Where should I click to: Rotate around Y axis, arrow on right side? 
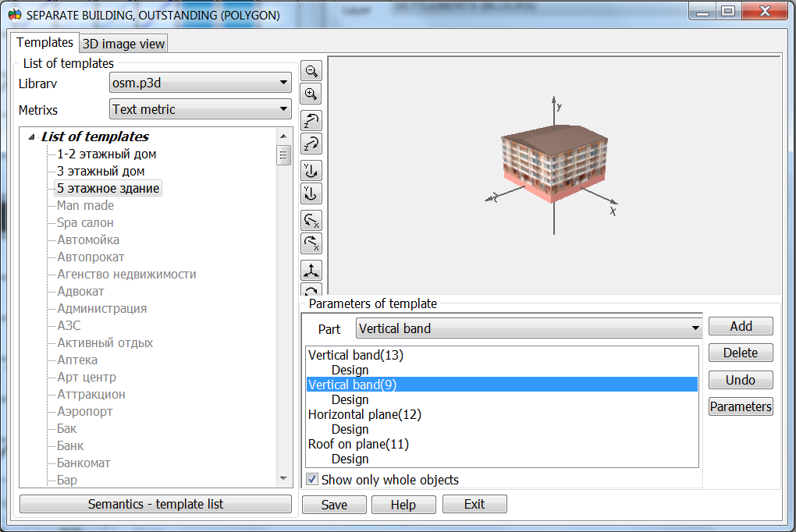[x=311, y=171]
